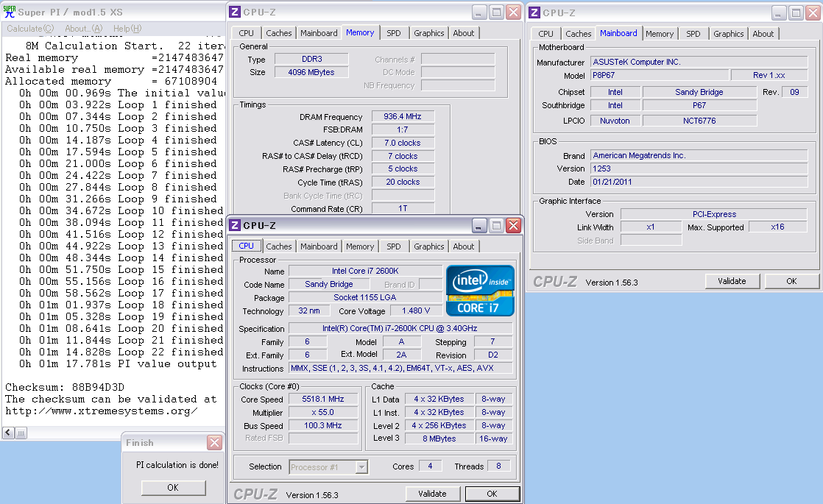Viewport: 823px width, 504px height.
Task: Click the Level 3 cache value 8 MBytes
Action: point(439,439)
